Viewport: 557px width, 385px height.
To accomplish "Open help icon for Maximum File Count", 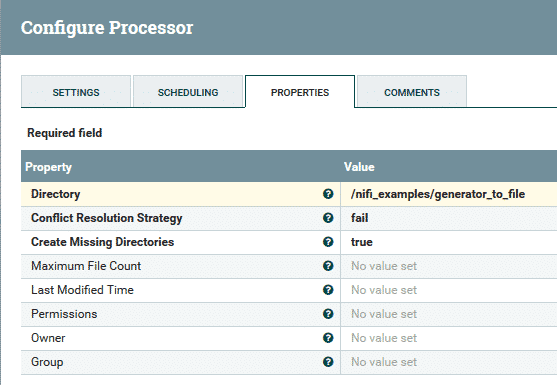I will (328, 266).
